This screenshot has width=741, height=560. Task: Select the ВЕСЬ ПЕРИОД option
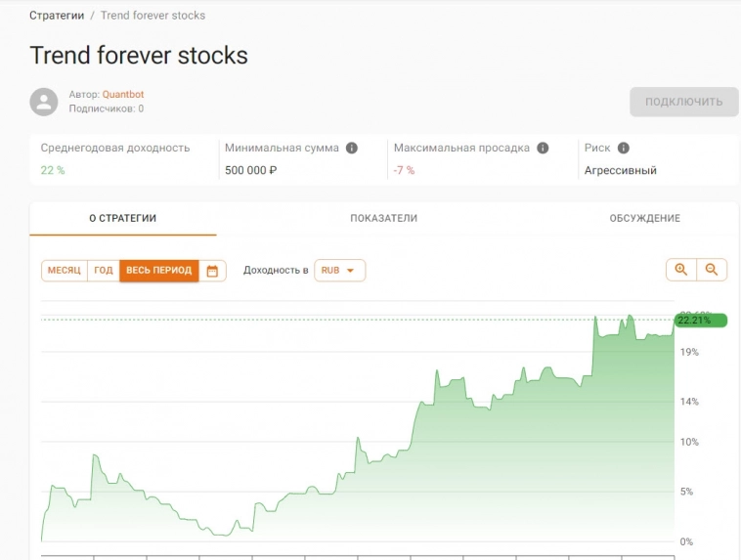[158, 271]
